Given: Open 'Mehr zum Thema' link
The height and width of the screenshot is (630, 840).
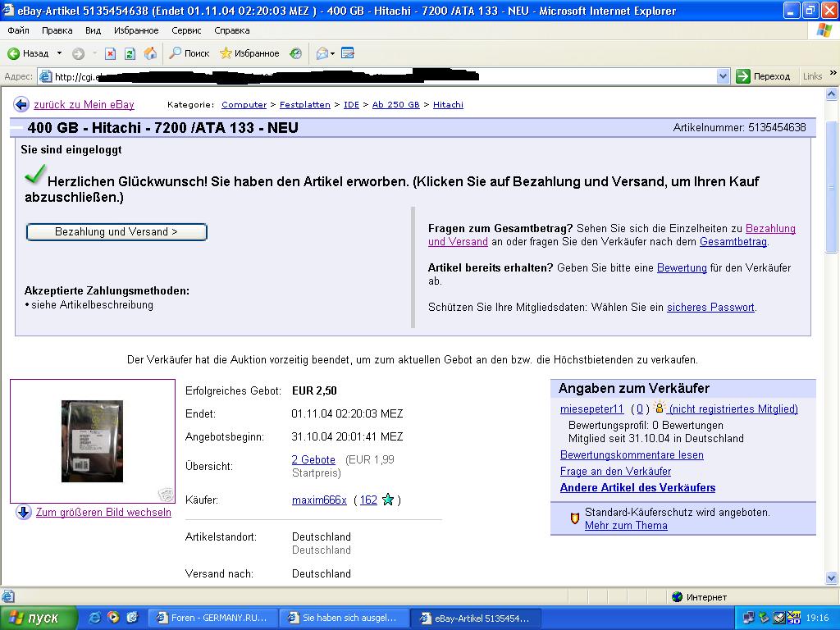Looking at the screenshot, I should (626, 526).
